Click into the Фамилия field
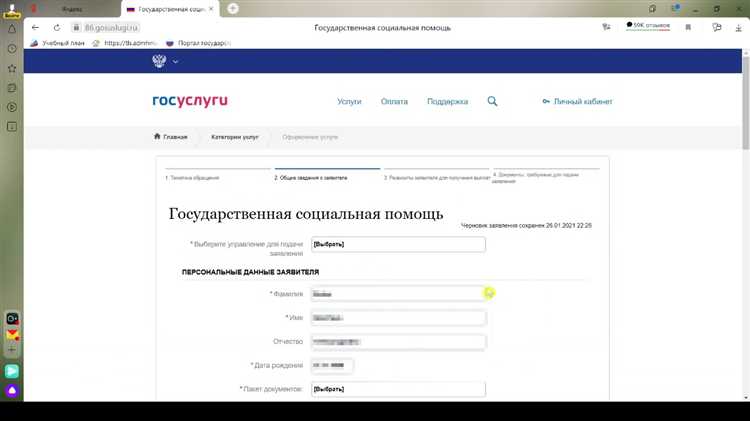The width and height of the screenshot is (750, 421). [x=398, y=294]
